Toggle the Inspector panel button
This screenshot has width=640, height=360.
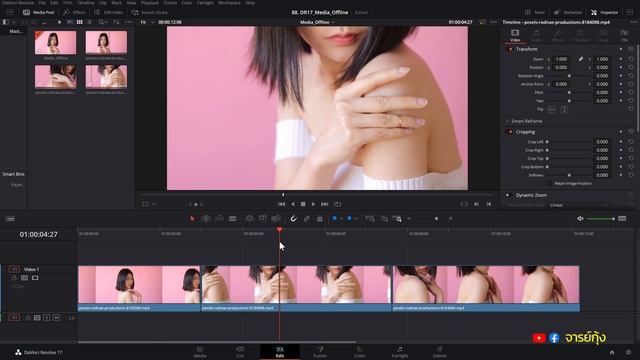(604, 12)
